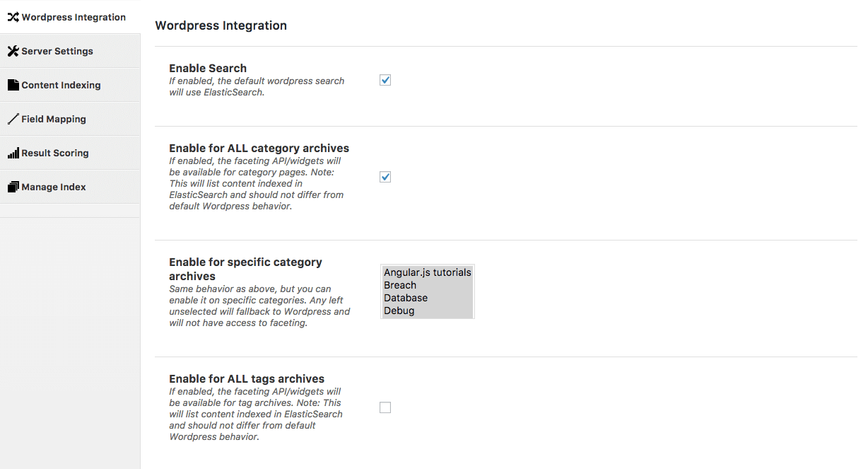Screen dimensions: 868x469
Task: Click the Enable for specific category archives label
Action: coord(245,269)
